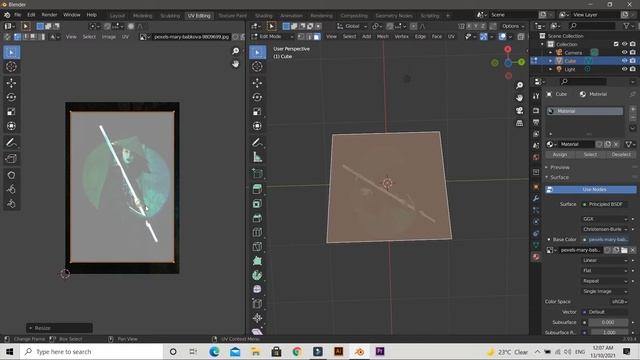Switch to orthographic grid view icon
This screenshot has height=360, width=640.
tap(519, 123)
